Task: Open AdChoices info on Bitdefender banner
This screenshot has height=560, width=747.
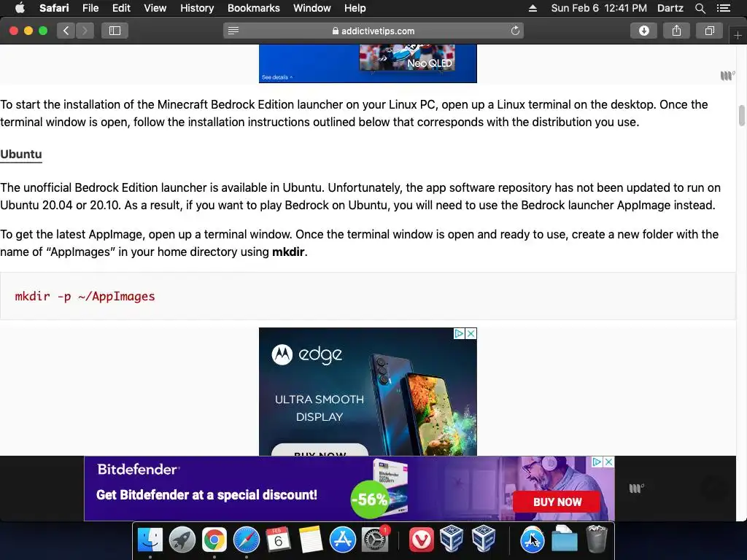Action: tap(597, 462)
